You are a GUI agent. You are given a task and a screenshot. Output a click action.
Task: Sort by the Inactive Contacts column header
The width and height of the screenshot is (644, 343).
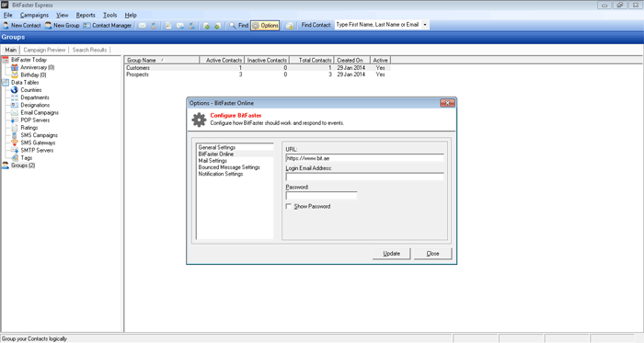tap(267, 60)
